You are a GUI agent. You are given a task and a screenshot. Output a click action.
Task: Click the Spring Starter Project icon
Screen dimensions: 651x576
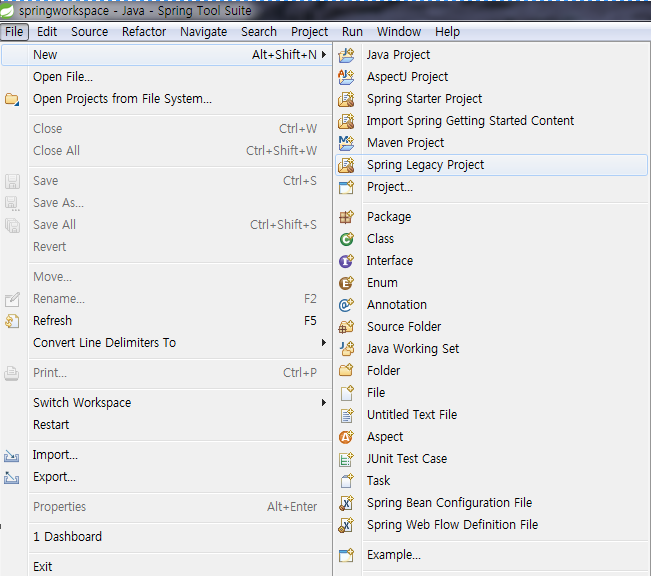coord(346,99)
